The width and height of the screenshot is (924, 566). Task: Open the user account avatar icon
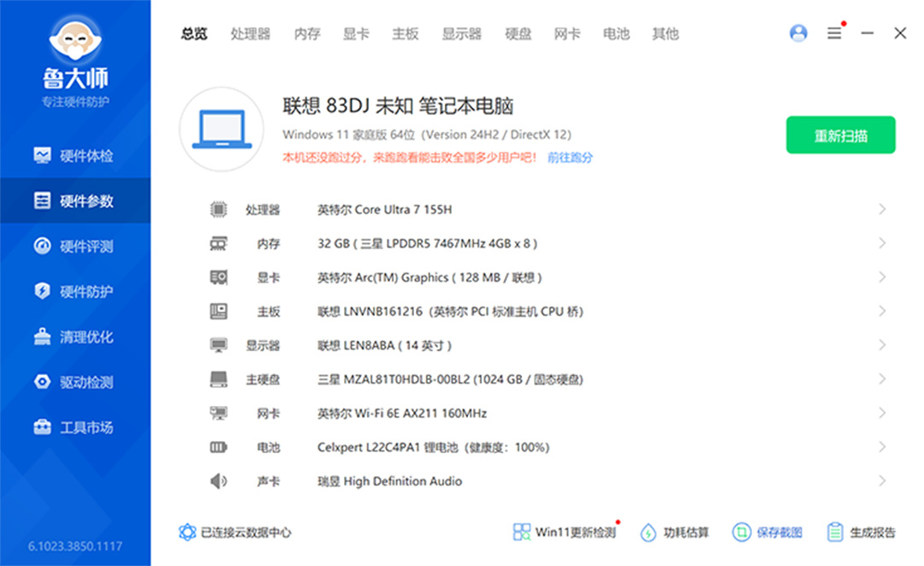pos(798,33)
